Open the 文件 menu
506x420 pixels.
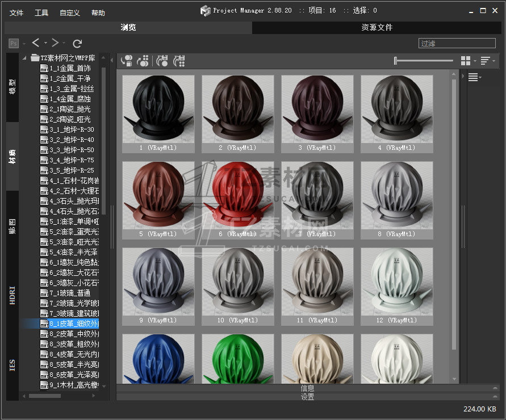click(16, 12)
